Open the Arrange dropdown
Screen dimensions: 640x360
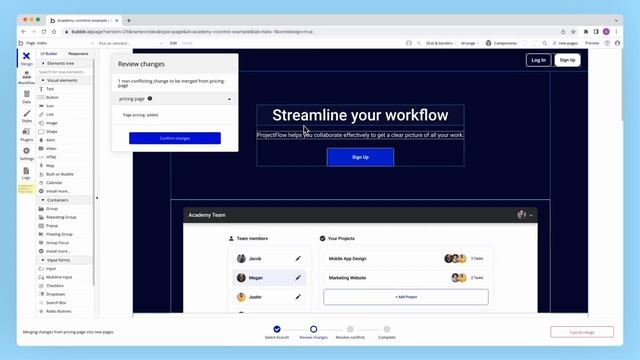coord(469,43)
